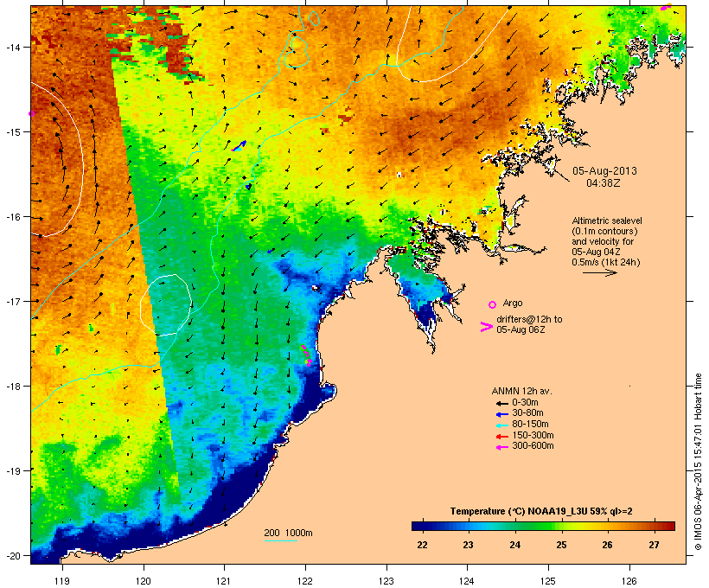Click the 'ANMN 12h av.' heading
Screen dimensions: 709x588
click(x=521, y=391)
